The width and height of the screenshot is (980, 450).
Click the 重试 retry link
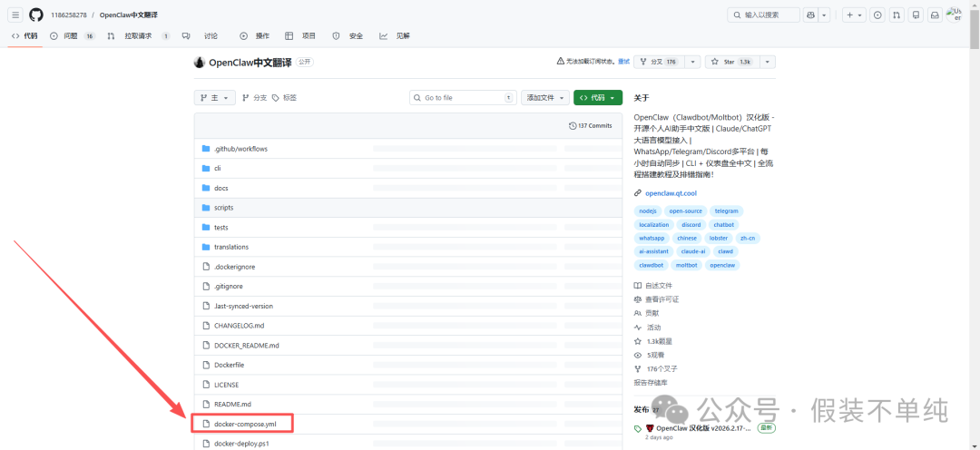click(x=623, y=62)
